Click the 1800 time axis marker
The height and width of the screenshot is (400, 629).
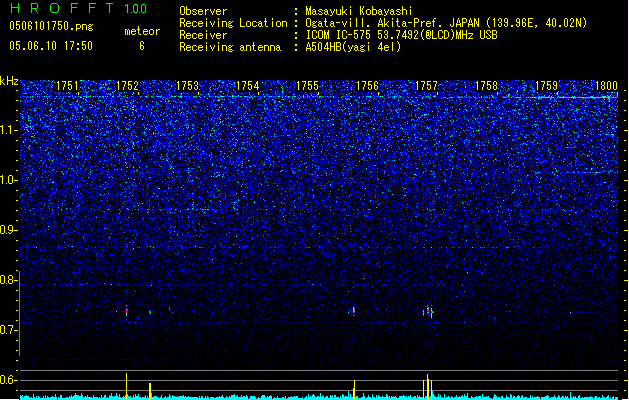coord(606,86)
